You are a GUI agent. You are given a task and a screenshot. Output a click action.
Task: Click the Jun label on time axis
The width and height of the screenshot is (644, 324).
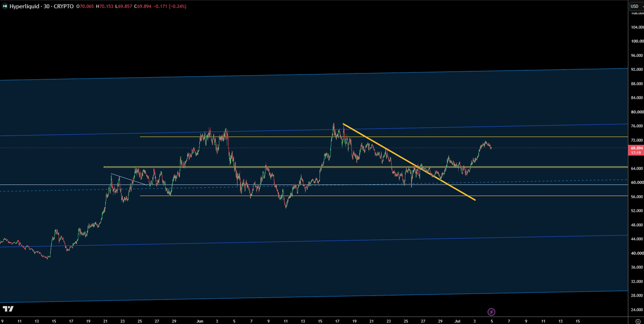[x=200, y=321]
